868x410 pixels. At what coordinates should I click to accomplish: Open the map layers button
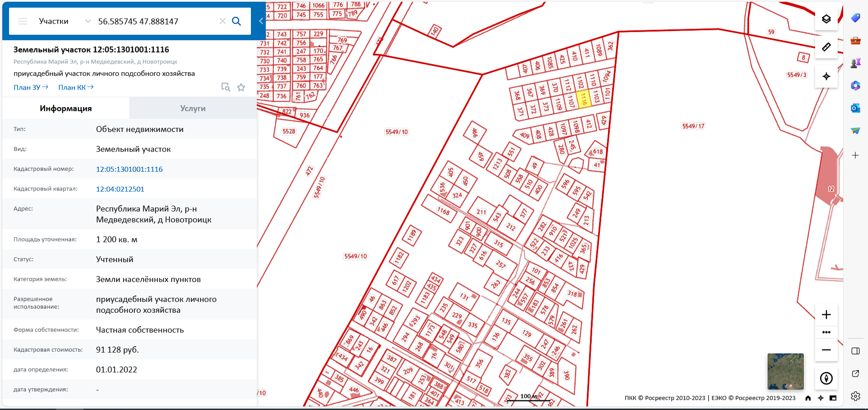coord(826,19)
